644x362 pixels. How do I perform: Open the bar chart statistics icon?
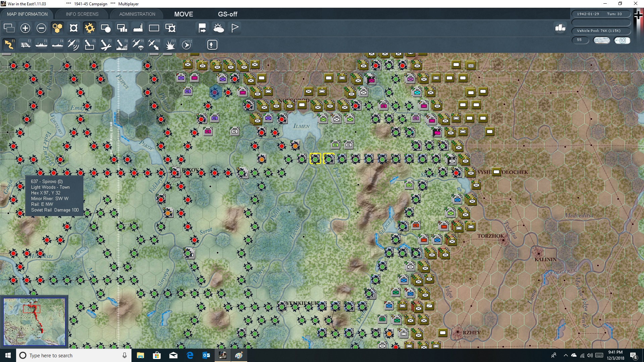[560, 28]
